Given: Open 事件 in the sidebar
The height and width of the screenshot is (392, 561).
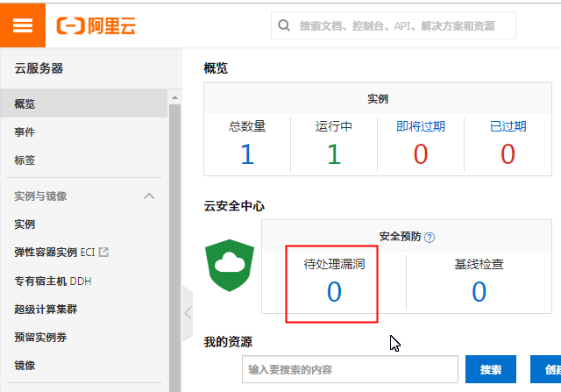Looking at the screenshot, I should point(25,132).
